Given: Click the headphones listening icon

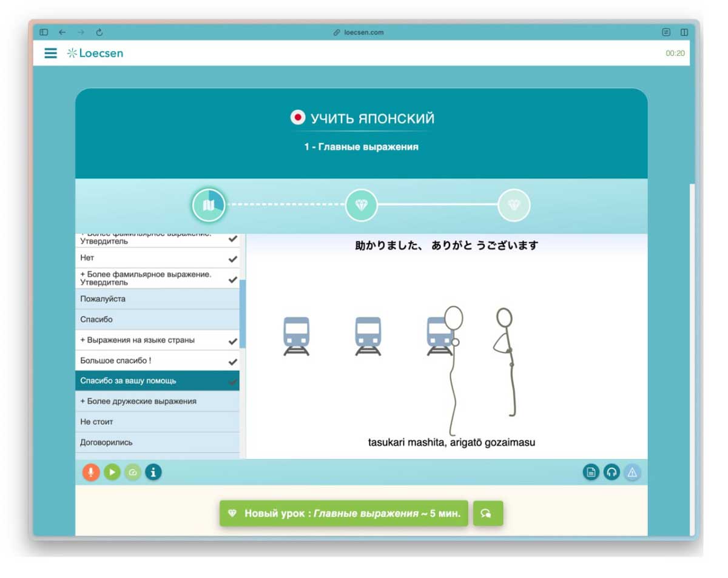Looking at the screenshot, I should coord(612,472).
